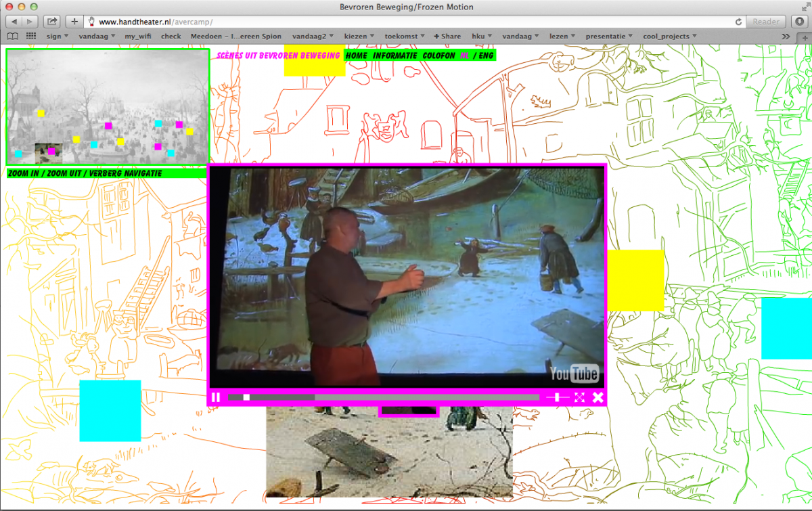Click the video progress scrubber handle

246,397
